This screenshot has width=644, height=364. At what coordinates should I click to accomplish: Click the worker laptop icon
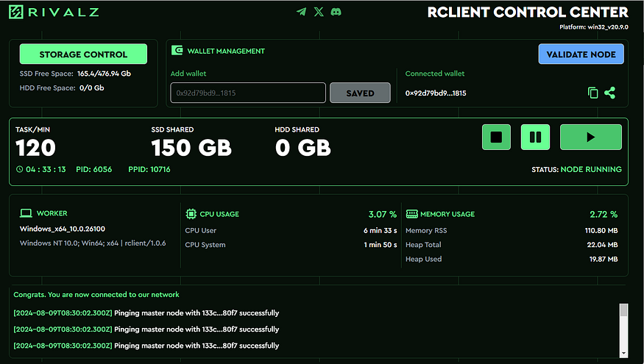tap(26, 213)
